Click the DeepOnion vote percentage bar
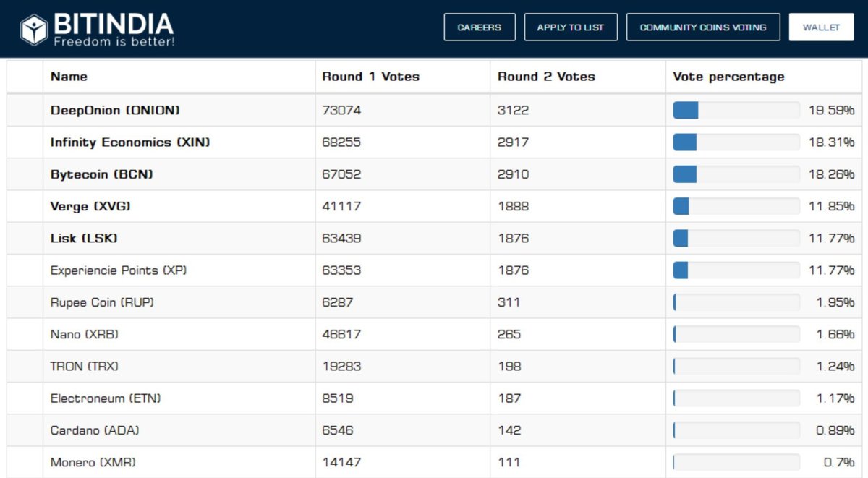 736,111
